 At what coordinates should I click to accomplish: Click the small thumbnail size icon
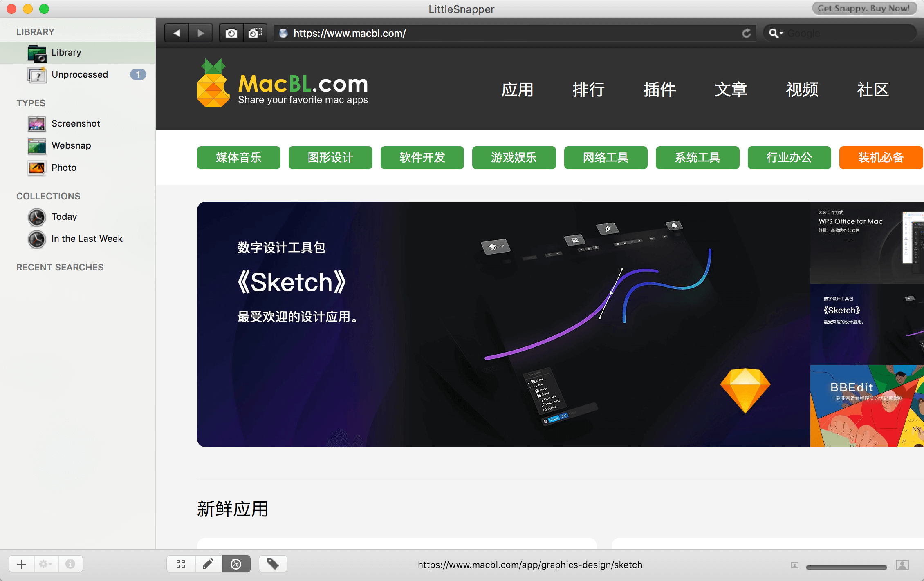click(795, 565)
